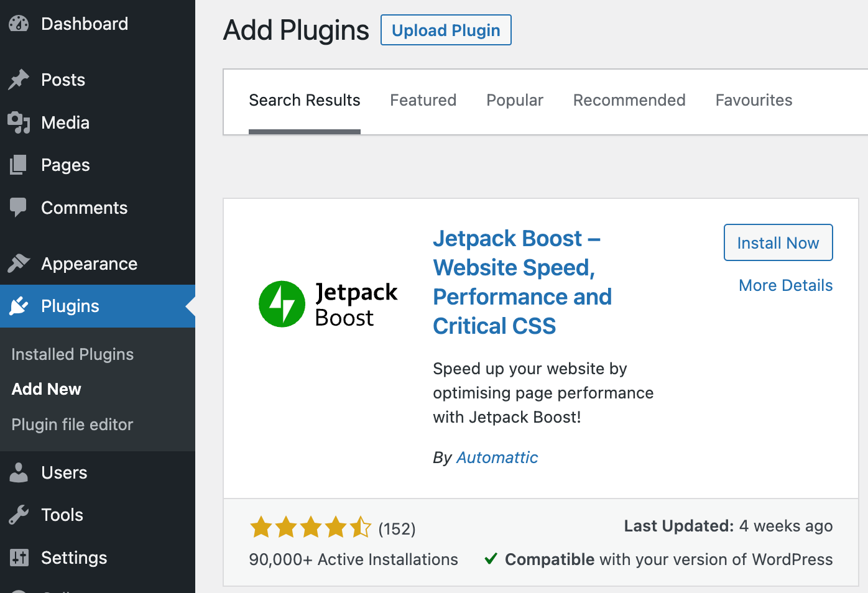
Task: Click the Dashboard gauge icon
Action: coord(19,24)
